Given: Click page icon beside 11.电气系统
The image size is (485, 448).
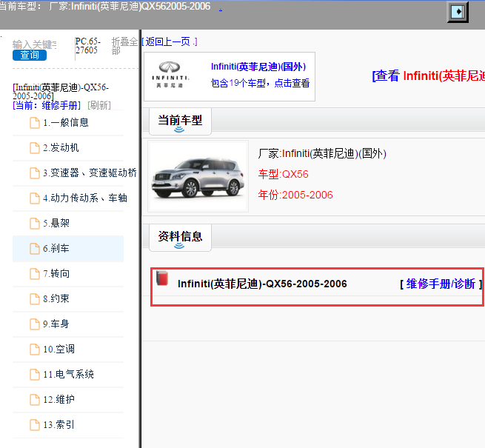Looking at the screenshot, I should click(35, 375).
